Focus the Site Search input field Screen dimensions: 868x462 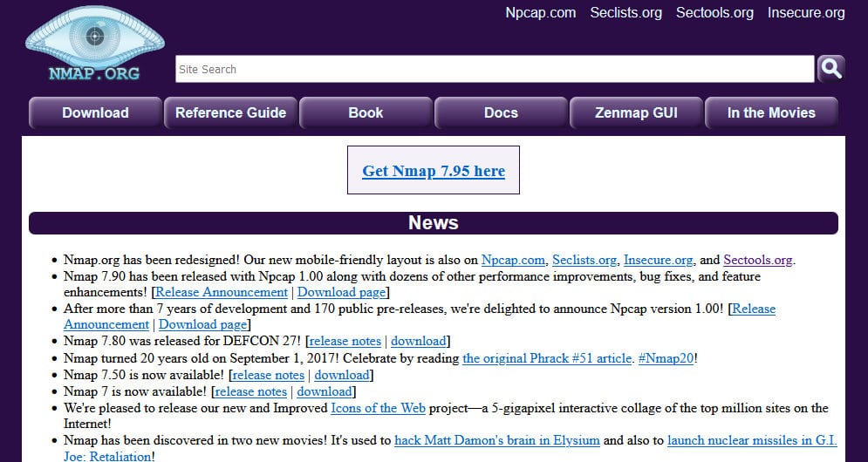point(495,69)
